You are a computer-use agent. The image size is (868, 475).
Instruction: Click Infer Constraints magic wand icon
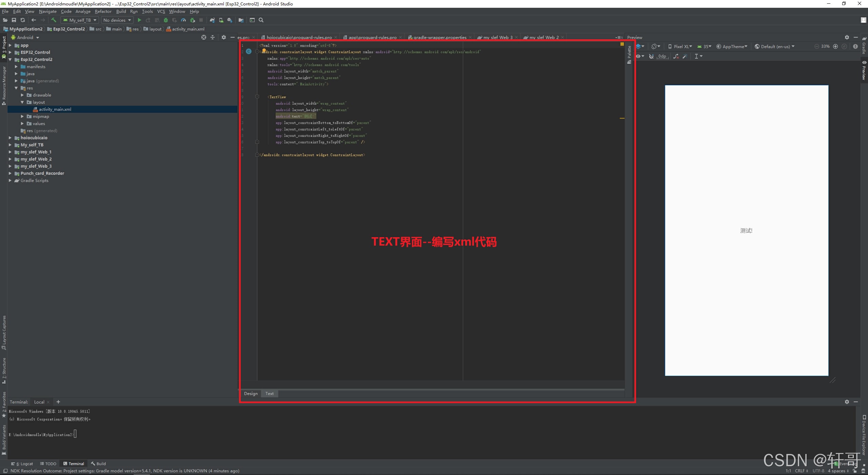(685, 56)
